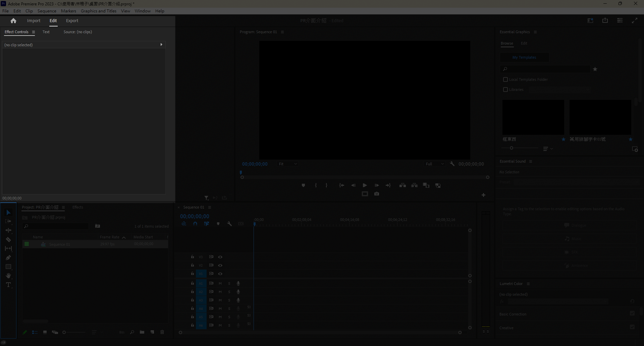
Task: Switch to the Effects panel tab
Action: [x=78, y=207]
